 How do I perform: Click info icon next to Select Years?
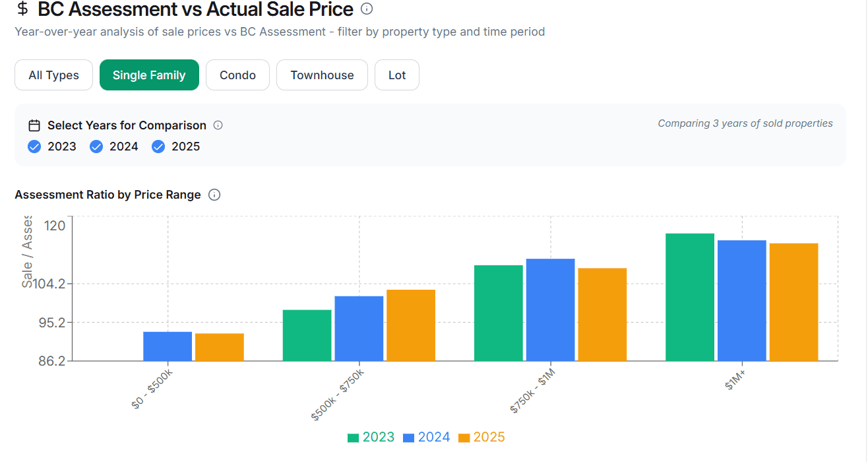[x=218, y=125]
